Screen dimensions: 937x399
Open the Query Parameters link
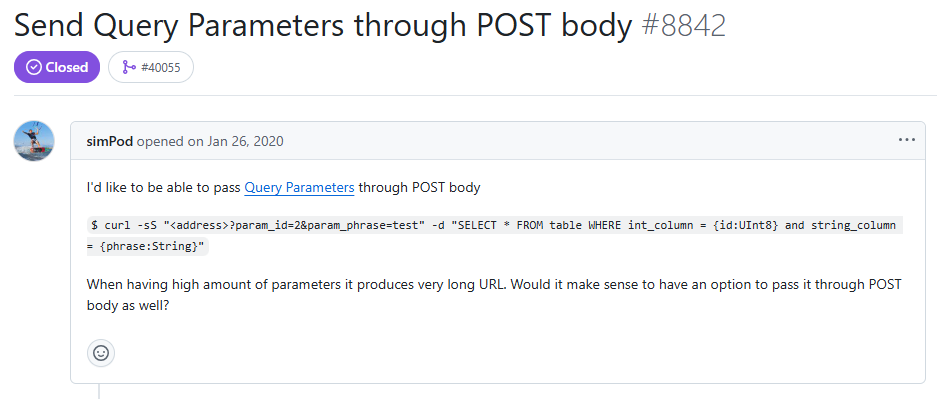click(299, 188)
